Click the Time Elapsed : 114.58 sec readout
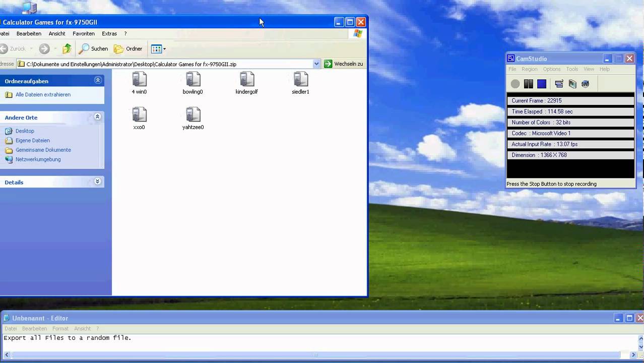 point(570,111)
